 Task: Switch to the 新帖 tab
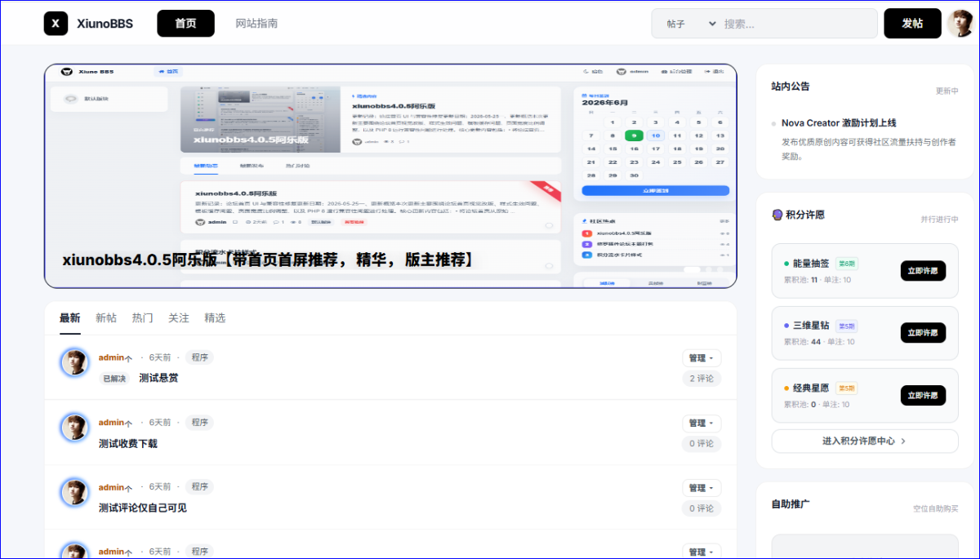coord(106,318)
